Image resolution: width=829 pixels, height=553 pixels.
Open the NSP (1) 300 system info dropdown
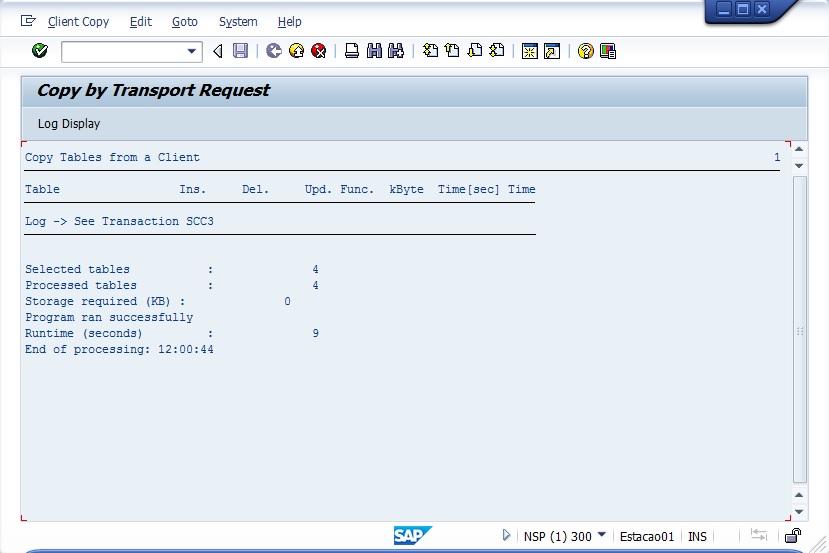tap(601, 535)
